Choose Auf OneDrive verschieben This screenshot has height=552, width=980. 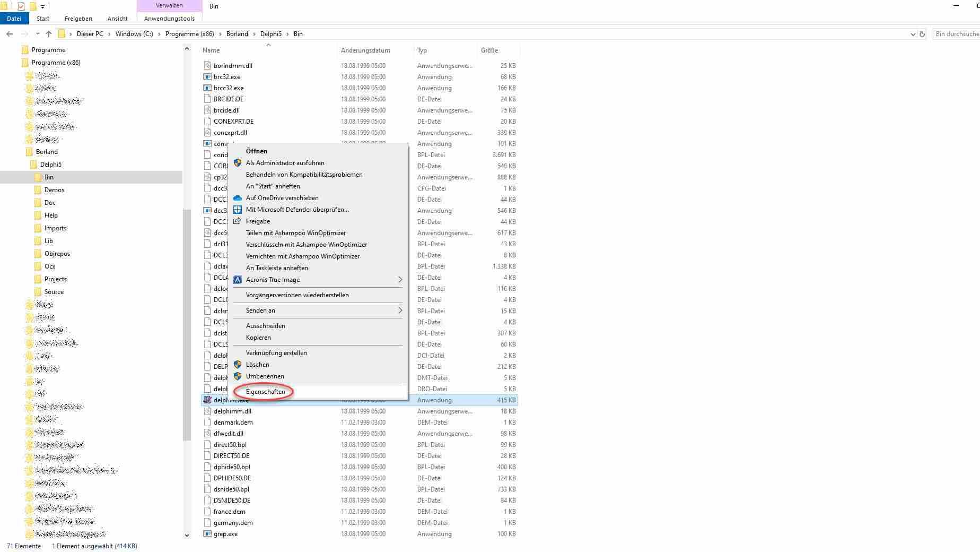click(x=318, y=198)
